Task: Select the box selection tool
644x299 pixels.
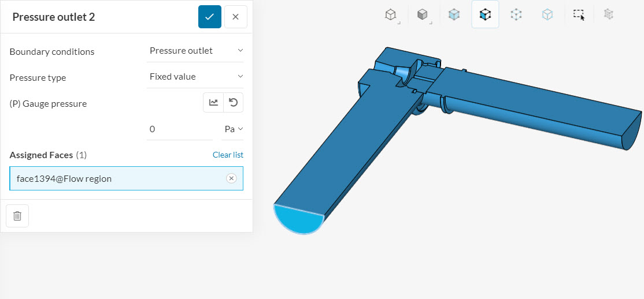Action: click(x=579, y=15)
